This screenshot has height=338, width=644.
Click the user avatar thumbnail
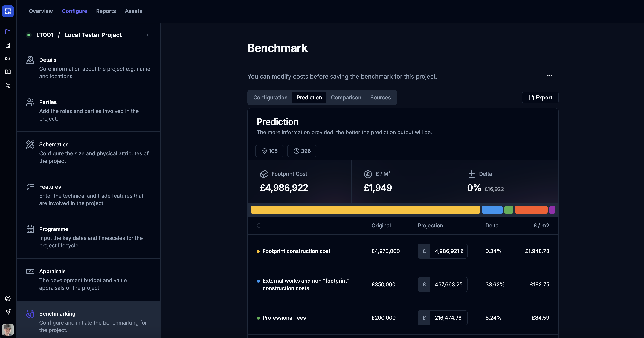click(8, 330)
